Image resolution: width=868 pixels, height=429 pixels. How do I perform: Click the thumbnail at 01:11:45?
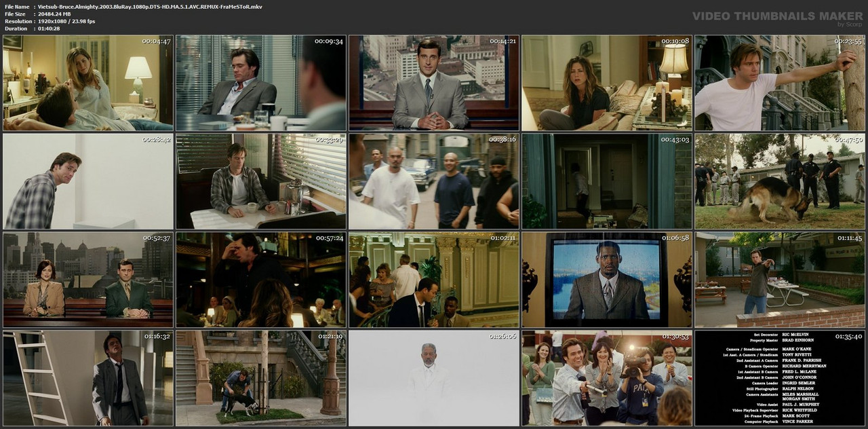pos(780,280)
